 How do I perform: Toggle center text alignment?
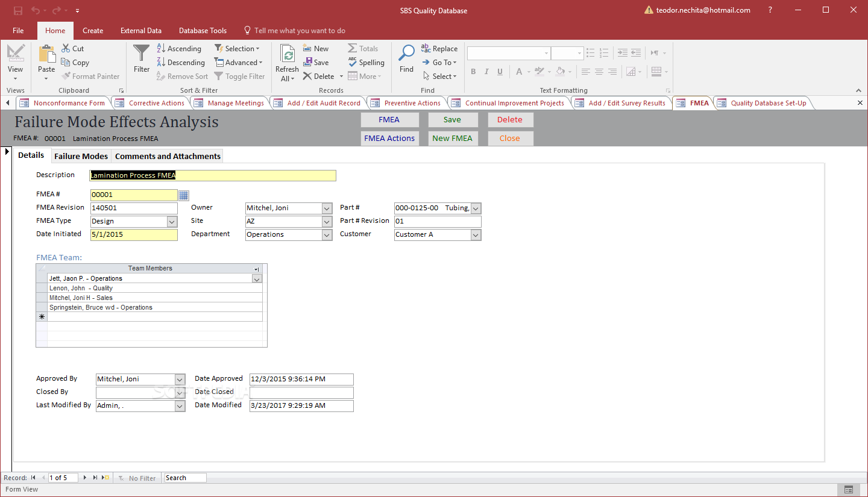[x=599, y=72]
